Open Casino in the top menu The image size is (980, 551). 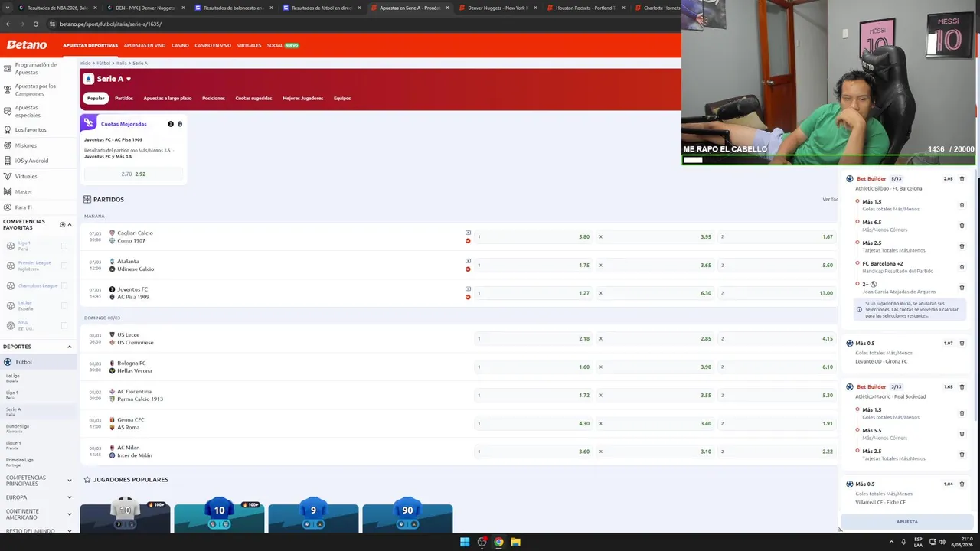[180, 45]
